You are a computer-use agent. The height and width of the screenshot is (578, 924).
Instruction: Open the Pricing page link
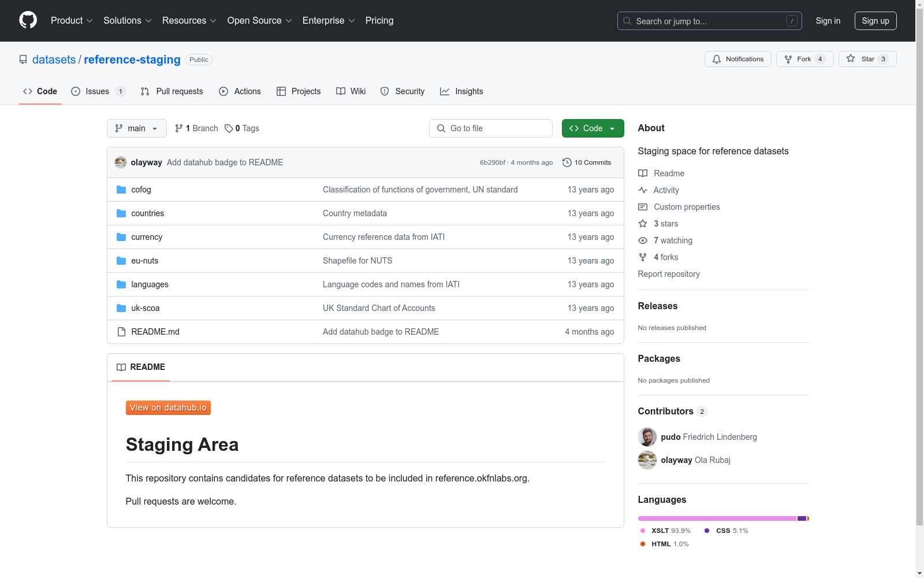(x=379, y=21)
